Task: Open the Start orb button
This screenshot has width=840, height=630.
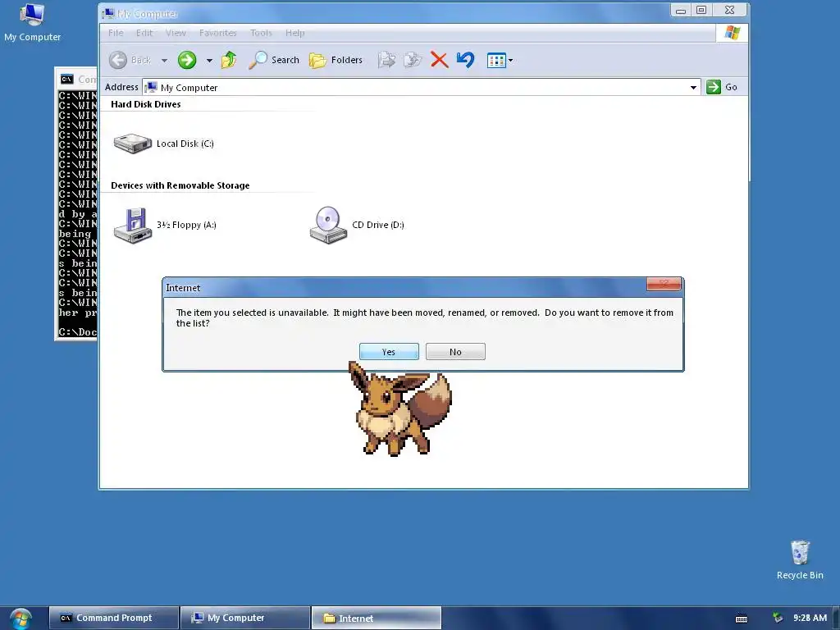Action: (21, 619)
